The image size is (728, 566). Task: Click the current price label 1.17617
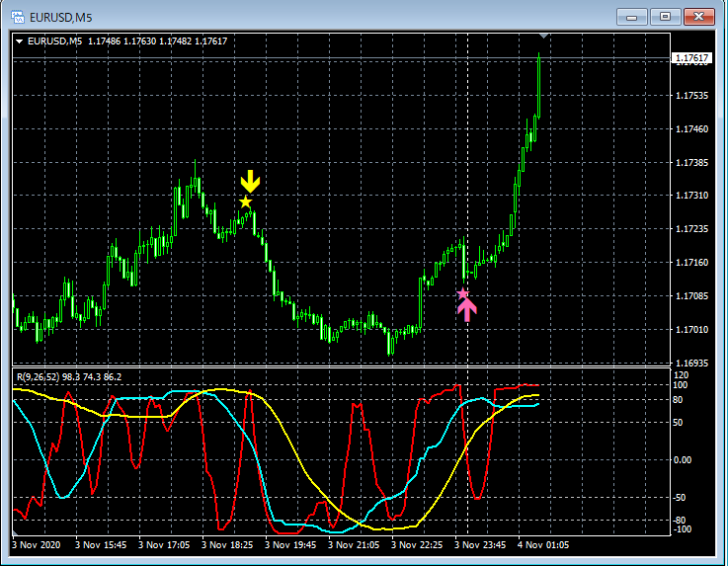[x=691, y=58]
